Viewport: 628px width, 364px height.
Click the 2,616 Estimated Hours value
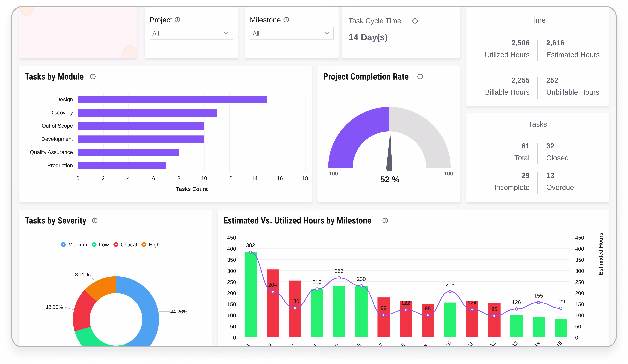555,43
